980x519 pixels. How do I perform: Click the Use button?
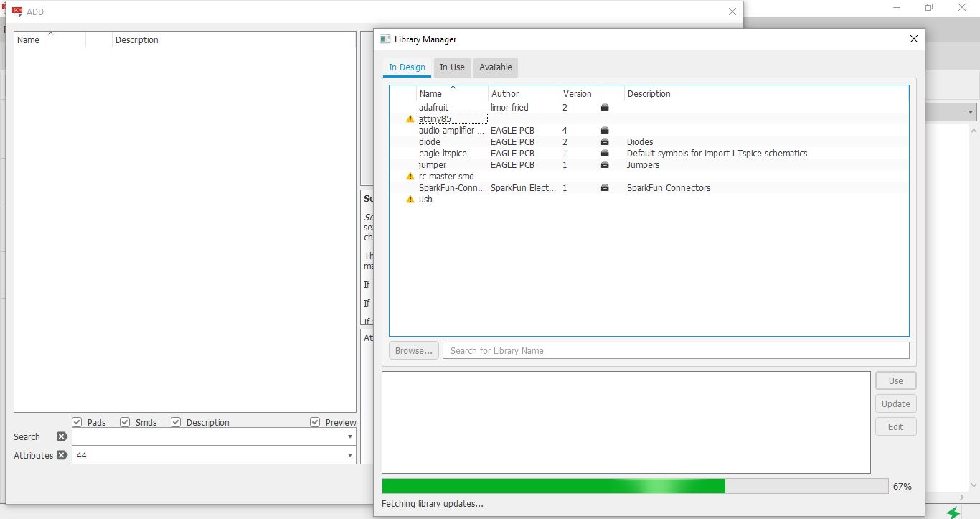[895, 381]
